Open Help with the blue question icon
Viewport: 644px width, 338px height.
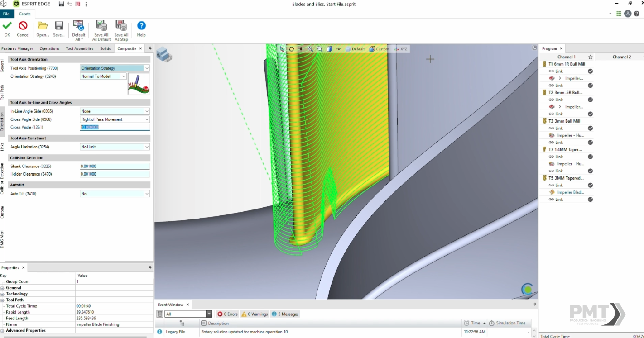click(x=141, y=26)
